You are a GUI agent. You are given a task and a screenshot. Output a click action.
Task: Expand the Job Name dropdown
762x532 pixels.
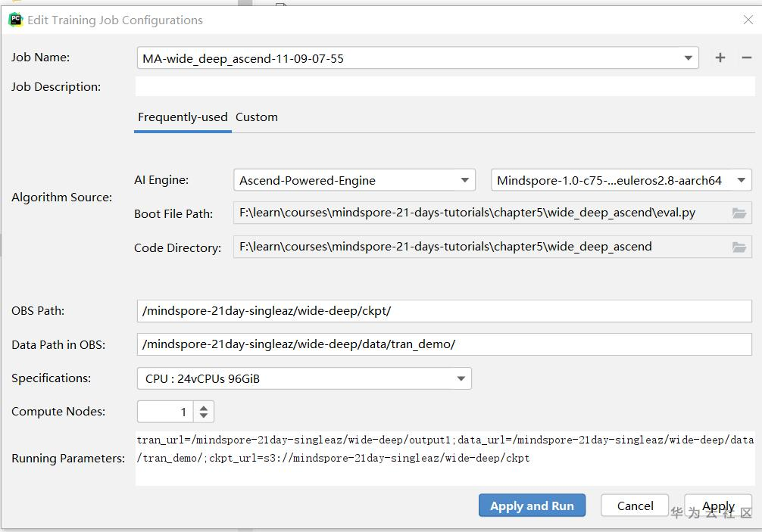[688, 58]
